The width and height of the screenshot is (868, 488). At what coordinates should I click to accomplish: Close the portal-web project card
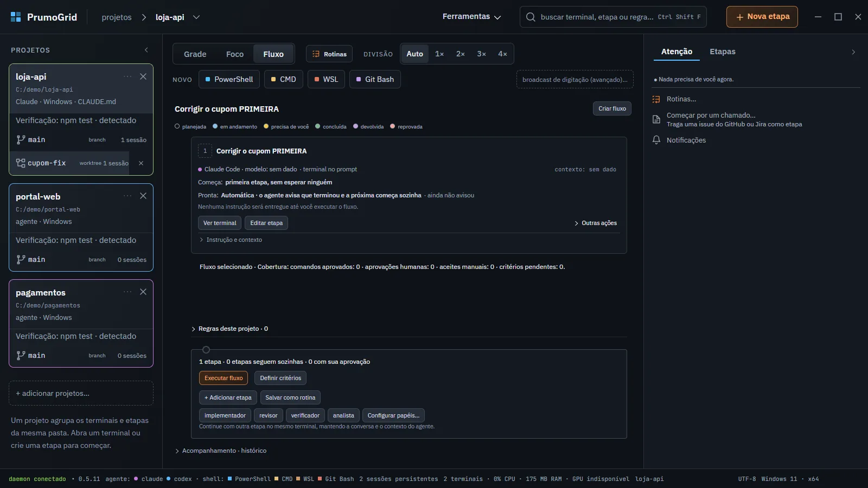tap(143, 196)
